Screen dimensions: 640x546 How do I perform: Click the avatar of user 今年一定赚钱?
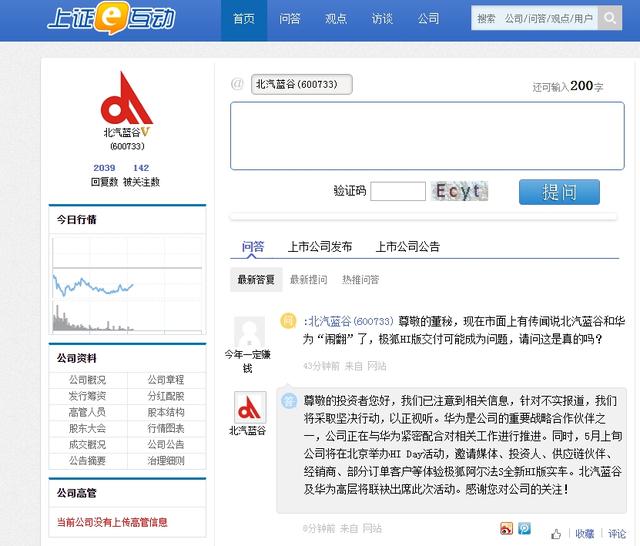249,331
